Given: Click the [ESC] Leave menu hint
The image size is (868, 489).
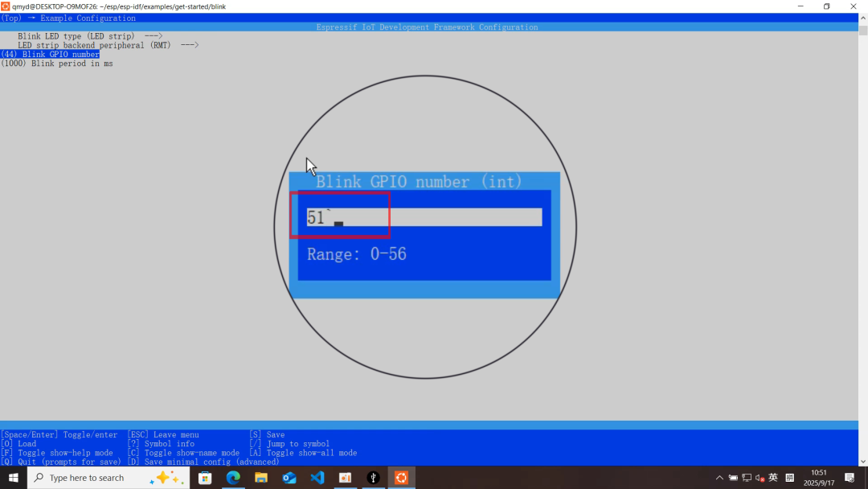Looking at the screenshot, I should [x=162, y=435].
